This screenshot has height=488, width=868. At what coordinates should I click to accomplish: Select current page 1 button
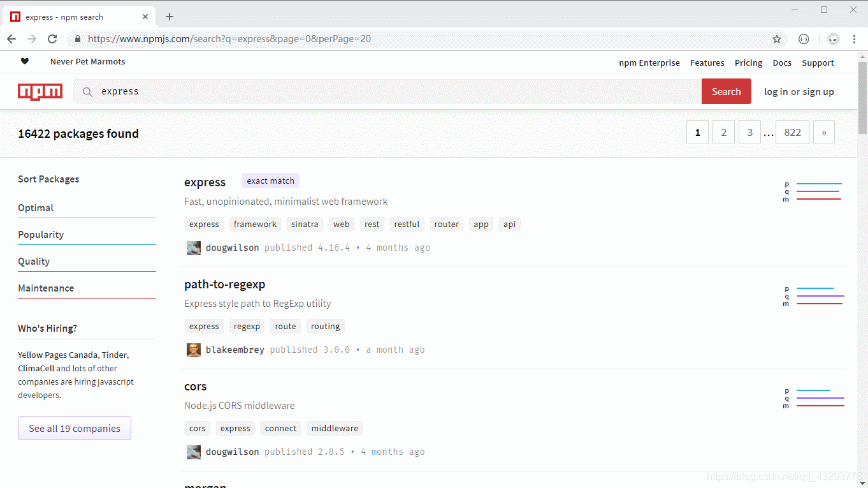(697, 132)
